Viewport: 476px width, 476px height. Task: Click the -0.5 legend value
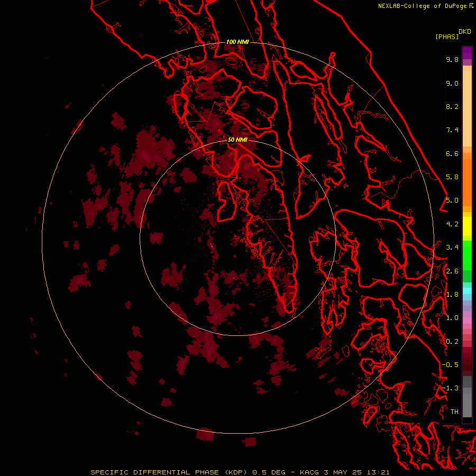click(450, 365)
